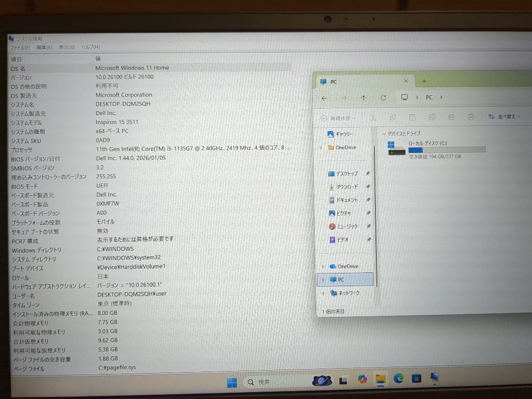Refresh the PC view with the reload icon

(x=383, y=98)
